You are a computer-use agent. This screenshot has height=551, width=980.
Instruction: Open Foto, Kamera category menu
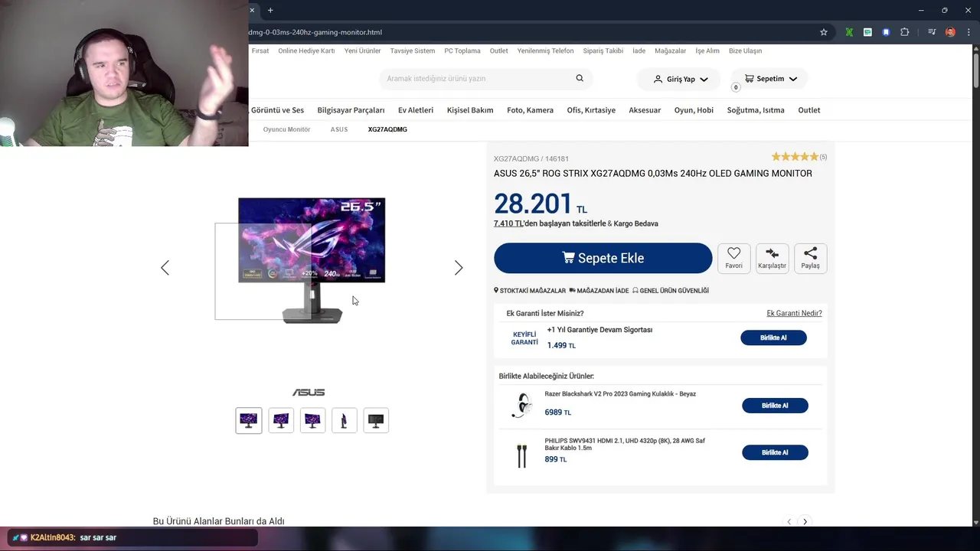tap(530, 110)
